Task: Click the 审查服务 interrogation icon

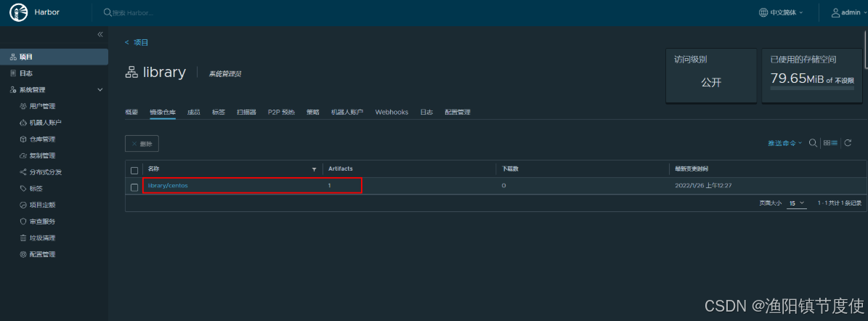Action: tap(23, 222)
